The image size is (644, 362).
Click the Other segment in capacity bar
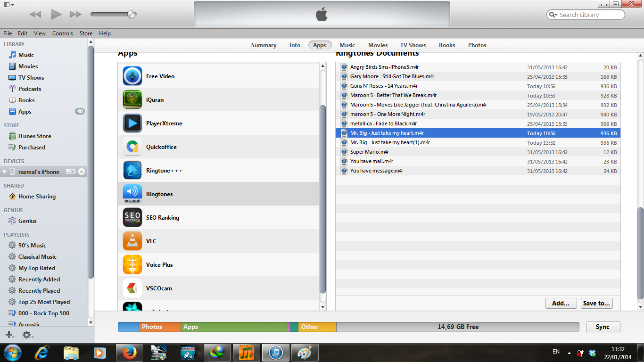pos(317,327)
